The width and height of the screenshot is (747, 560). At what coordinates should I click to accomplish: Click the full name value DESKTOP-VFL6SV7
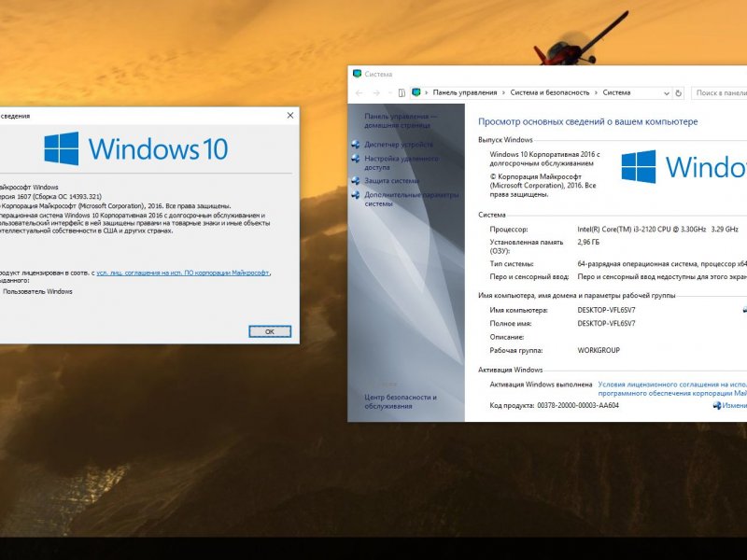point(606,323)
